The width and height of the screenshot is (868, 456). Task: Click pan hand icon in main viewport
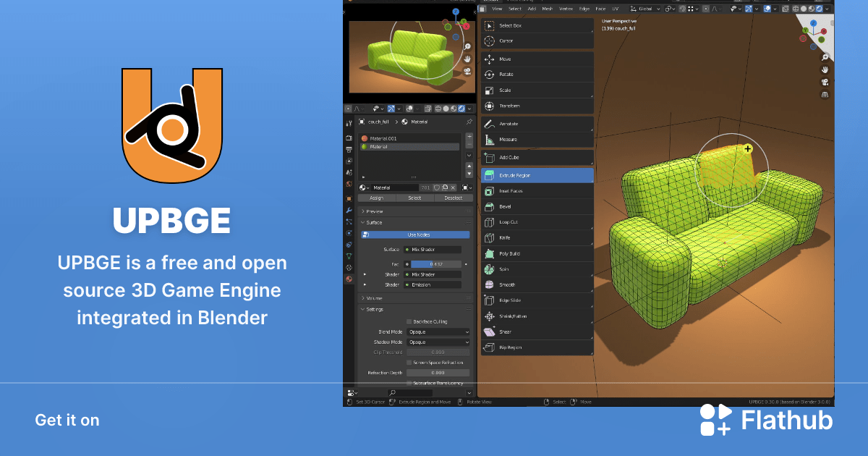pos(825,69)
